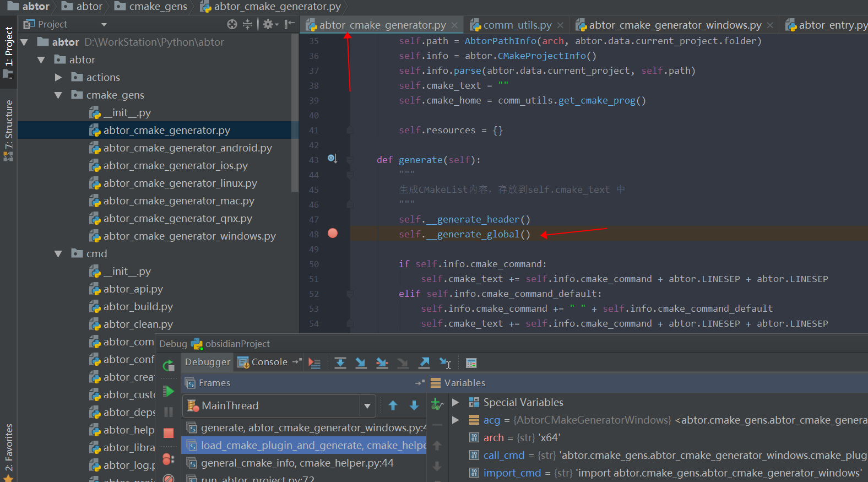Rerun the debug session with the green arrow icon
The height and width of the screenshot is (482, 868).
point(169,365)
